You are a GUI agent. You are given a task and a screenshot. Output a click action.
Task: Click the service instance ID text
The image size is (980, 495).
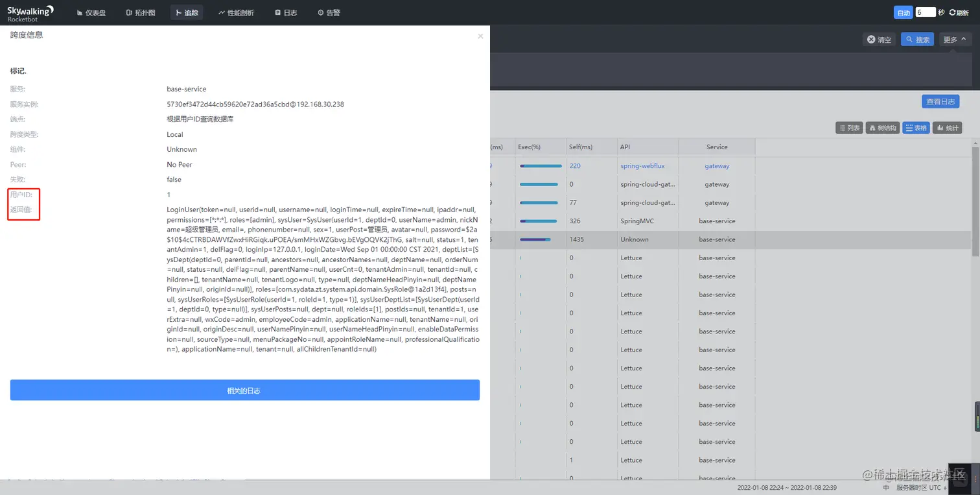point(255,104)
